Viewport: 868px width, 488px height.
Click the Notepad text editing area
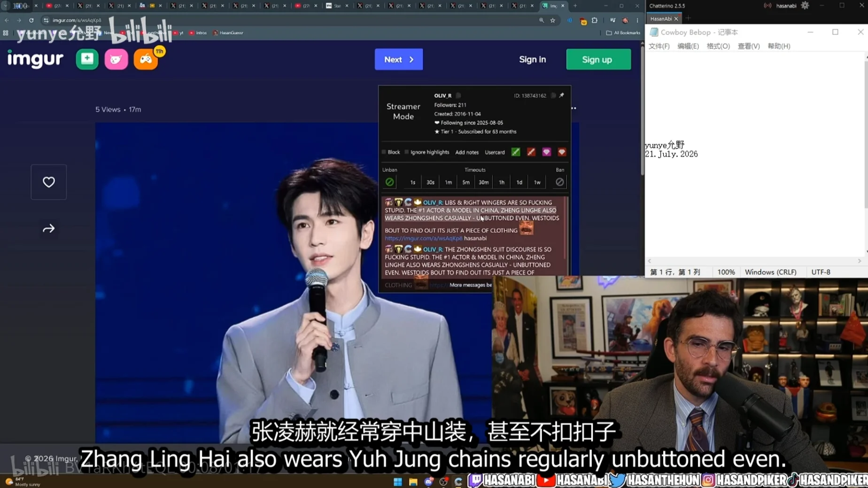click(x=755, y=155)
